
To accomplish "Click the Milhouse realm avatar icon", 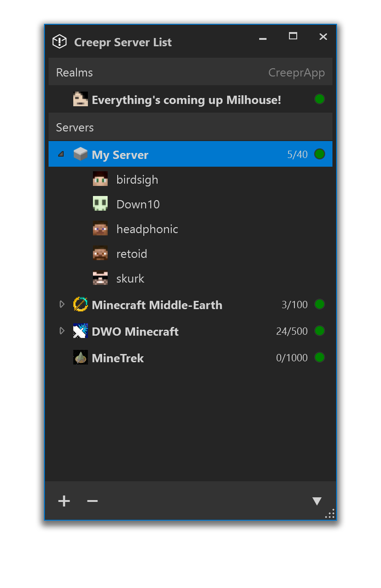I will (81, 99).
